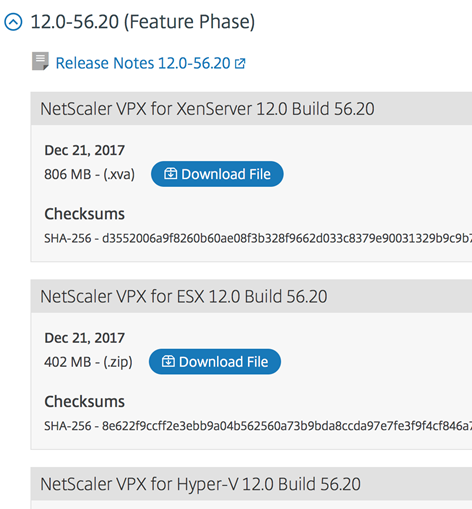Collapse the 12.0-56.20 Feature Phase section
Viewport: 472px width, 509px height.
[x=13, y=22]
